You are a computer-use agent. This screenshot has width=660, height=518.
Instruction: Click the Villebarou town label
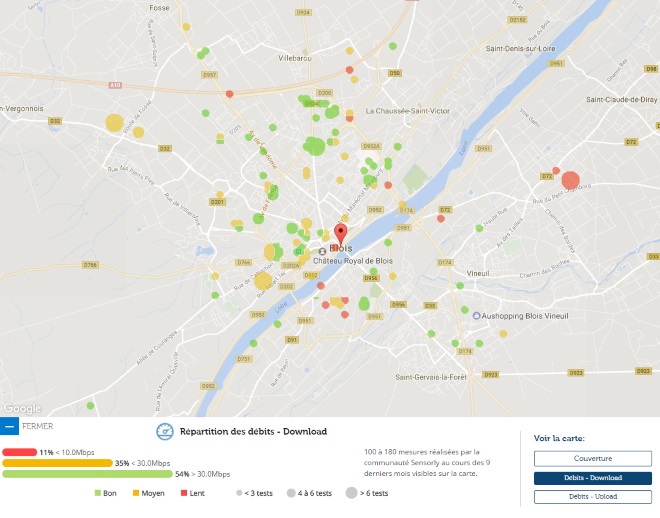point(295,58)
